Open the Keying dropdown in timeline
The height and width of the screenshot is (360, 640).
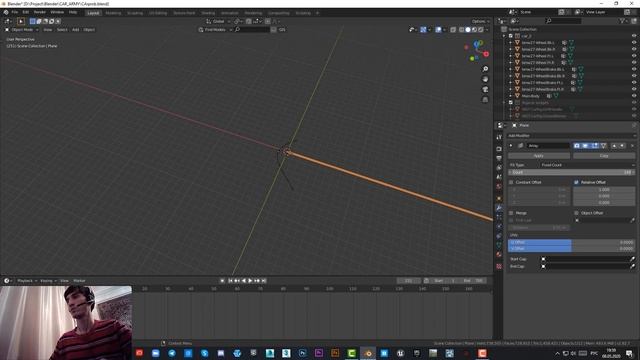click(48, 281)
